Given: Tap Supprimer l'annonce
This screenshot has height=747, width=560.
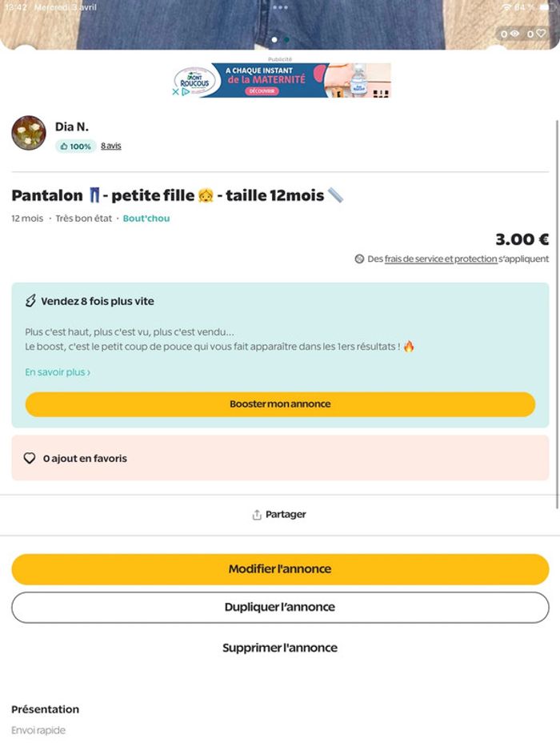Looking at the screenshot, I should pyautogui.click(x=280, y=648).
